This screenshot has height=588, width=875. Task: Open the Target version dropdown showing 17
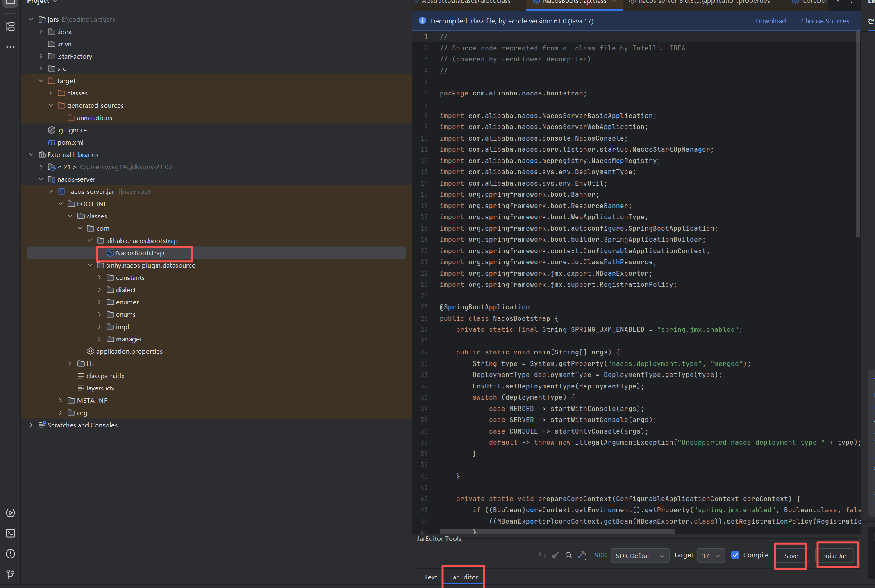pos(710,555)
